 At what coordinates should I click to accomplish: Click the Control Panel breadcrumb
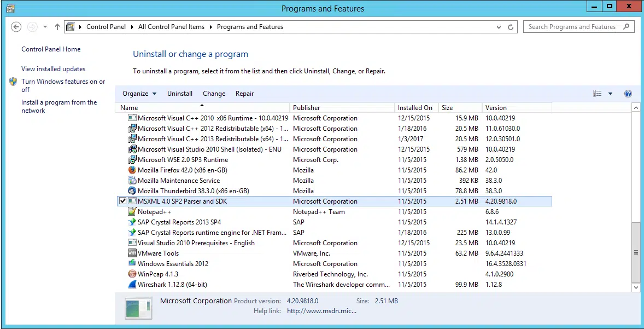coord(106,27)
